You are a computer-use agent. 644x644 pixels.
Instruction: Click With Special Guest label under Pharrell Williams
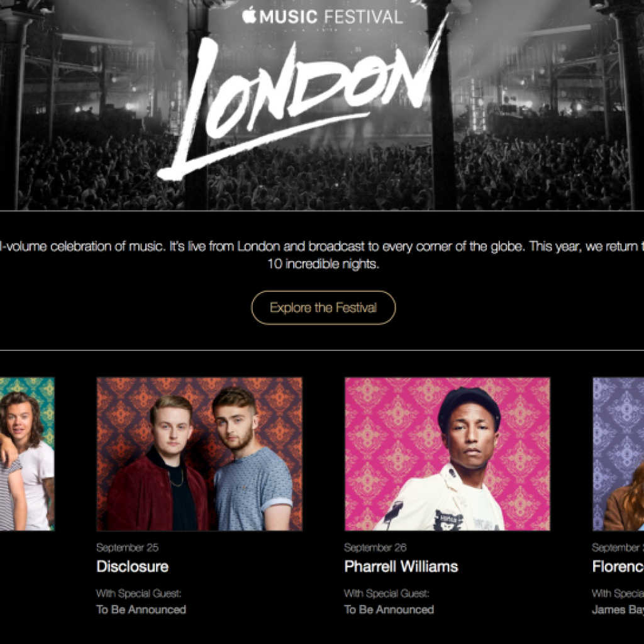pos(386,594)
